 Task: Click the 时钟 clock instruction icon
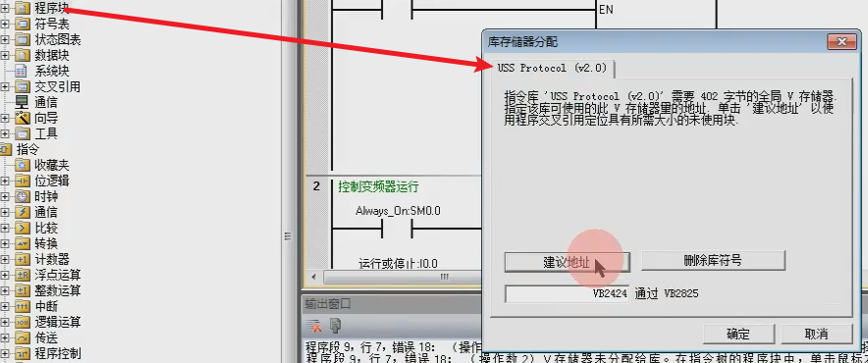pyautogui.click(x=23, y=196)
